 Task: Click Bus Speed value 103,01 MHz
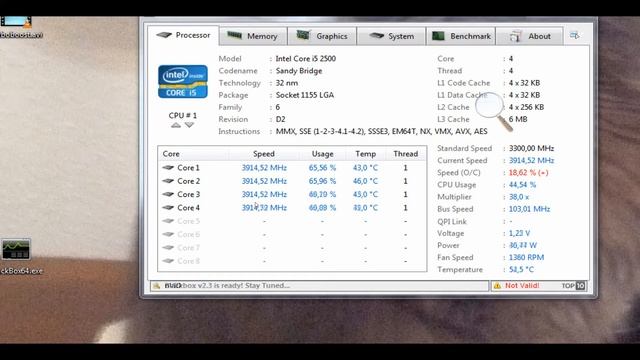[529, 209]
